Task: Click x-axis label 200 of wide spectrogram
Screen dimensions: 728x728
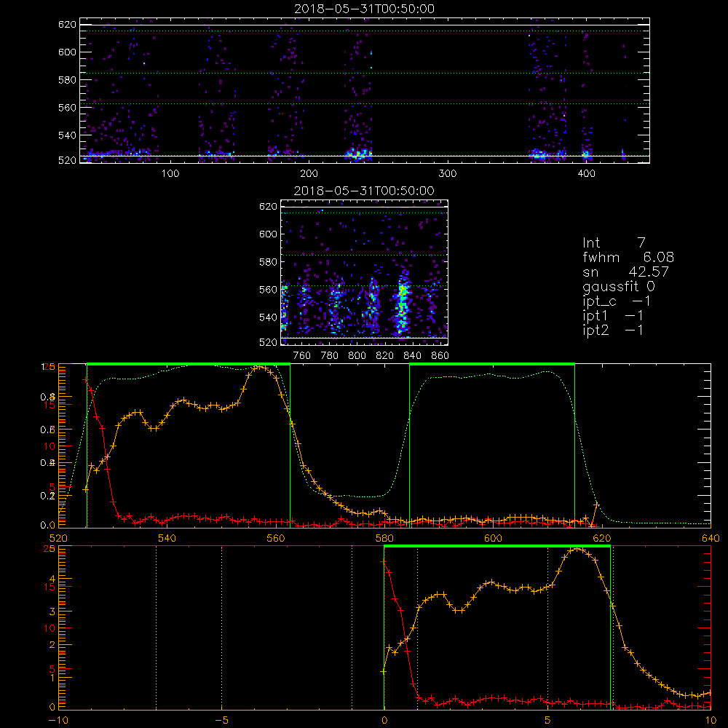Action: point(309,174)
